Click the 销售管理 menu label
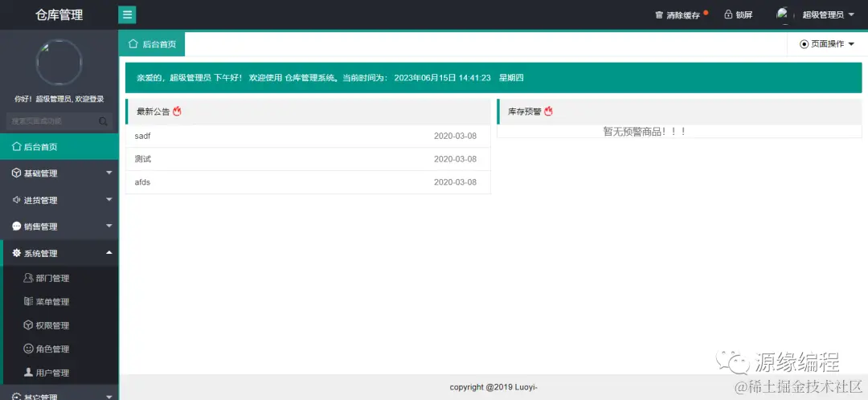The width and height of the screenshot is (868, 400). click(40, 227)
